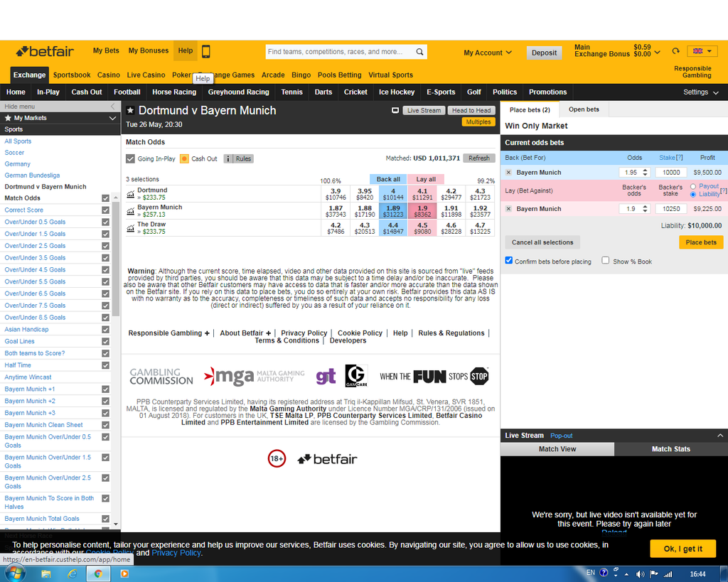
Task: Click the 18+ age restriction icon
Action: pos(277,459)
